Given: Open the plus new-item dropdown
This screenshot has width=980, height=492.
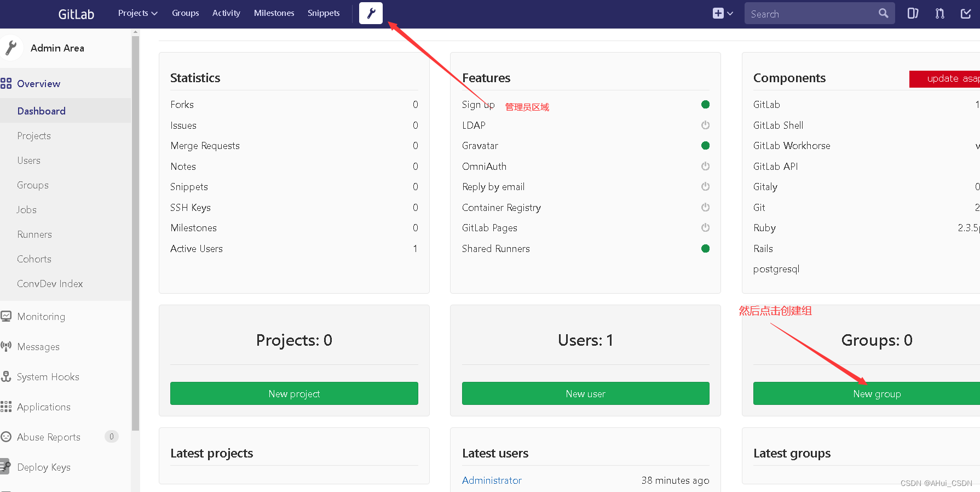Looking at the screenshot, I should coord(723,13).
